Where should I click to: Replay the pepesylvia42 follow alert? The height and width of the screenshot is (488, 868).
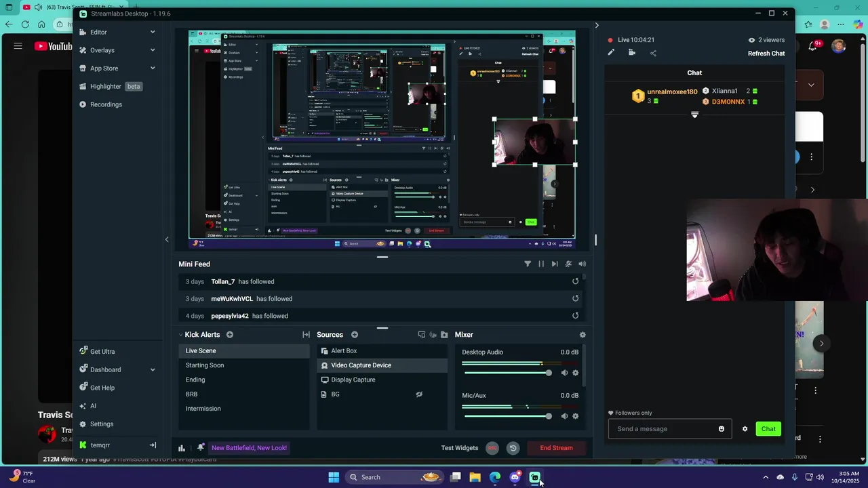click(x=575, y=315)
